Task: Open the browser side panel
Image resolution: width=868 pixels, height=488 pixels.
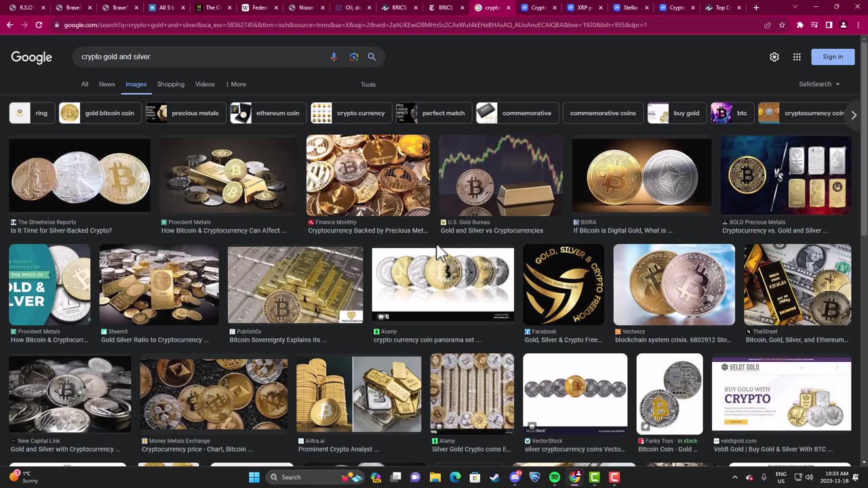Action: (x=829, y=25)
